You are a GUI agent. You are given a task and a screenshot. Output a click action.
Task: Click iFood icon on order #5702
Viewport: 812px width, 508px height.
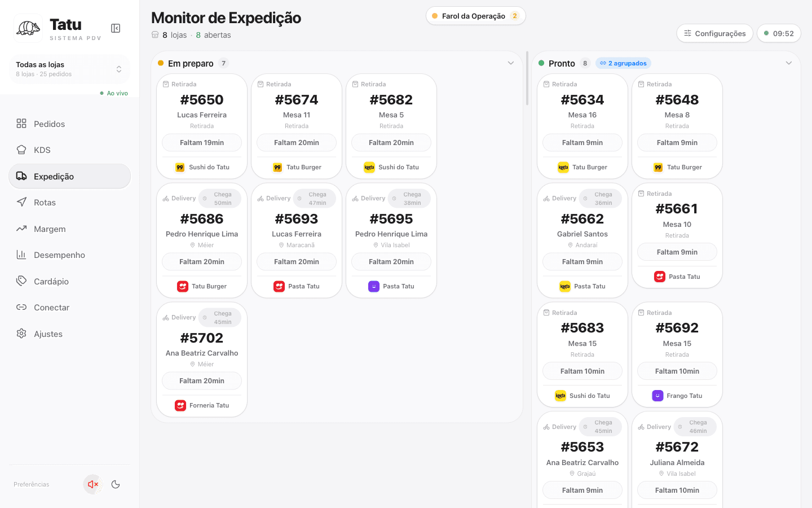tap(180, 405)
